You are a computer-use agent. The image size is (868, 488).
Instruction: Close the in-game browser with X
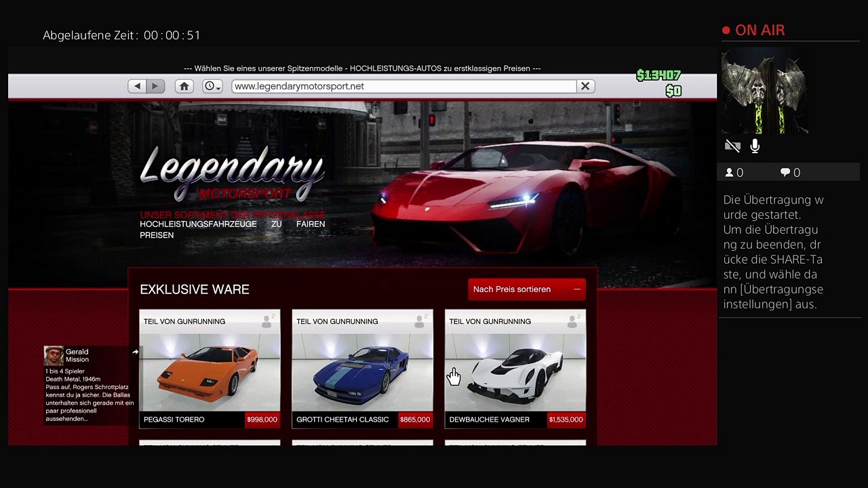[x=585, y=86]
